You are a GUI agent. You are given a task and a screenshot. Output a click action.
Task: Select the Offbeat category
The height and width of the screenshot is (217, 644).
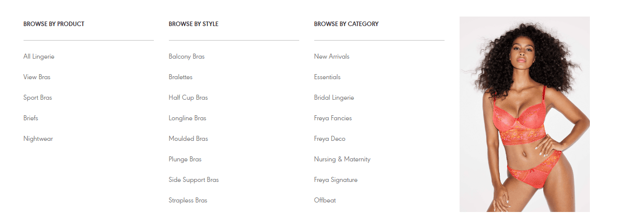tap(325, 200)
